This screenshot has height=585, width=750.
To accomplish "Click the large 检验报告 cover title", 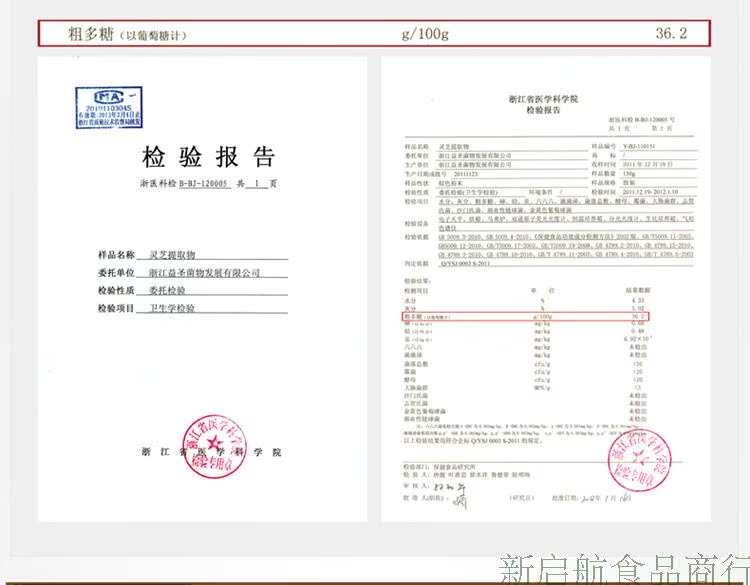I will (208, 156).
